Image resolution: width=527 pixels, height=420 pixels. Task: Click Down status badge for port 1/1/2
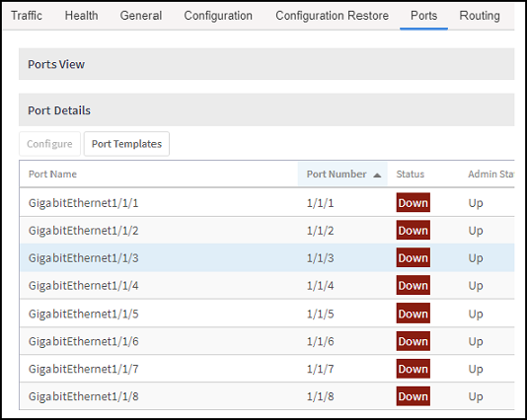coord(414,230)
